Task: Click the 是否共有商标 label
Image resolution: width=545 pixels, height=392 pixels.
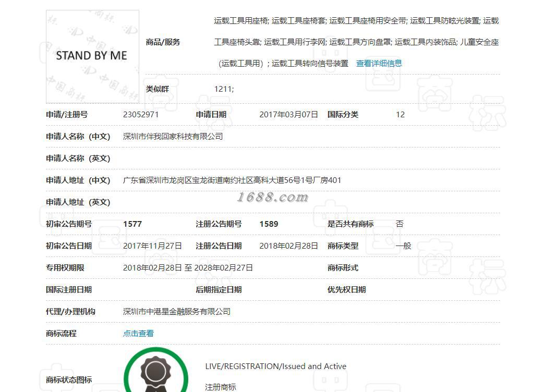Action: tap(350, 224)
